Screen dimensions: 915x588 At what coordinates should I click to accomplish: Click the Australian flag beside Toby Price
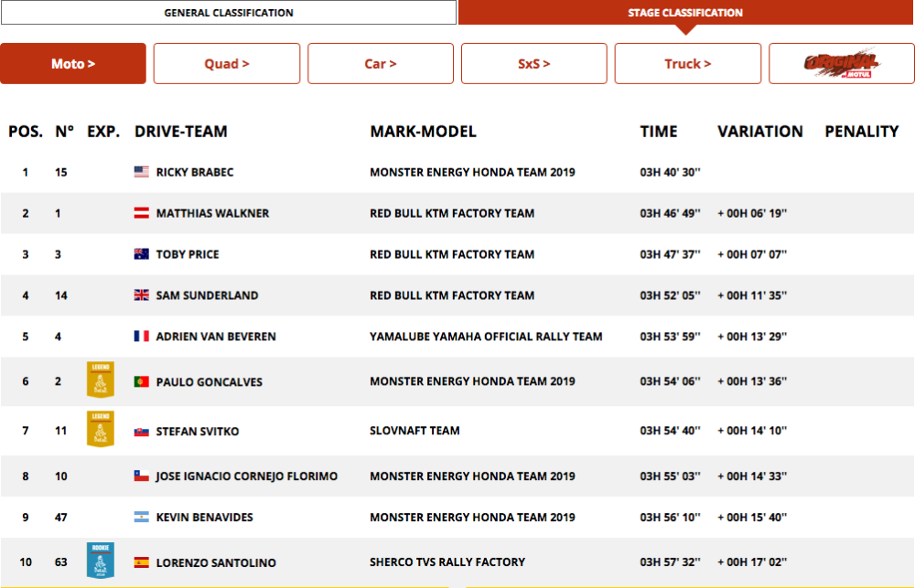[143, 254]
